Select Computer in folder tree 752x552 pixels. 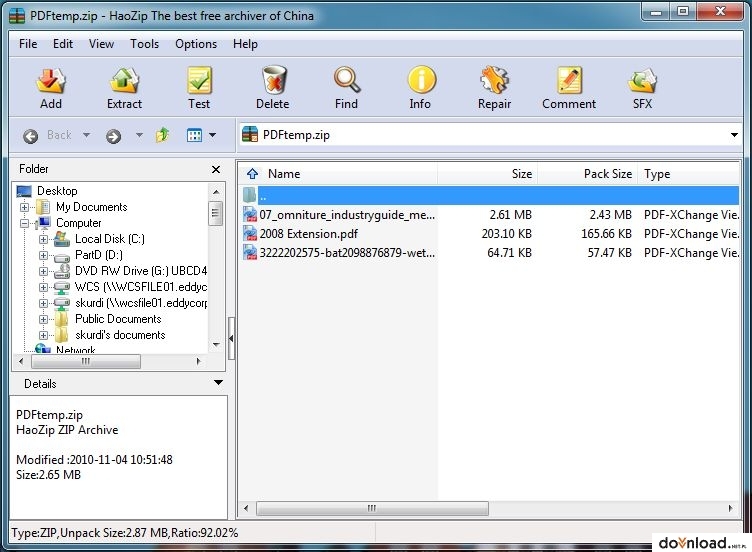coord(79,223)
